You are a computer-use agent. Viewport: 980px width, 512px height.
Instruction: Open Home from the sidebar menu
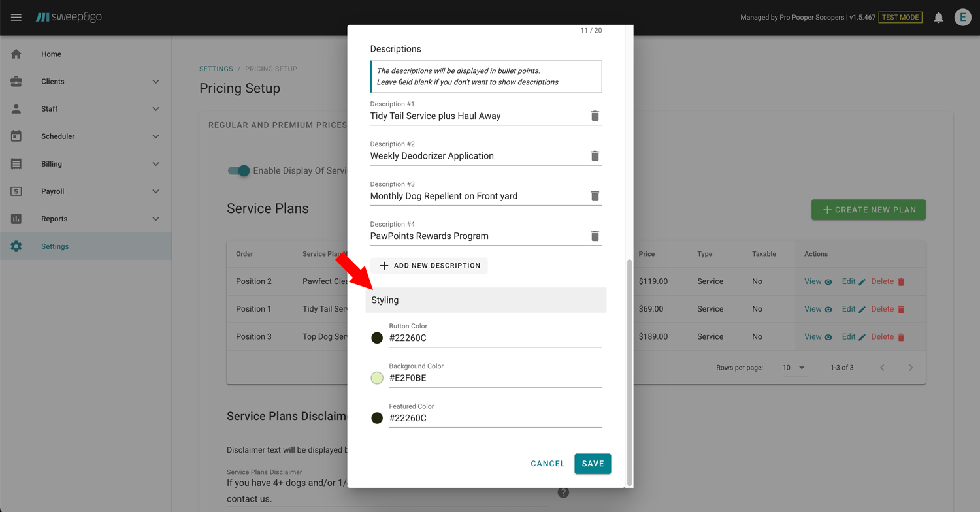51,54
